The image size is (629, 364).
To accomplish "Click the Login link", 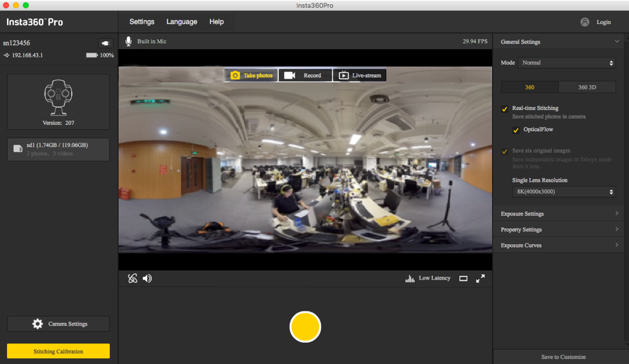I will (x=603, y=22).
